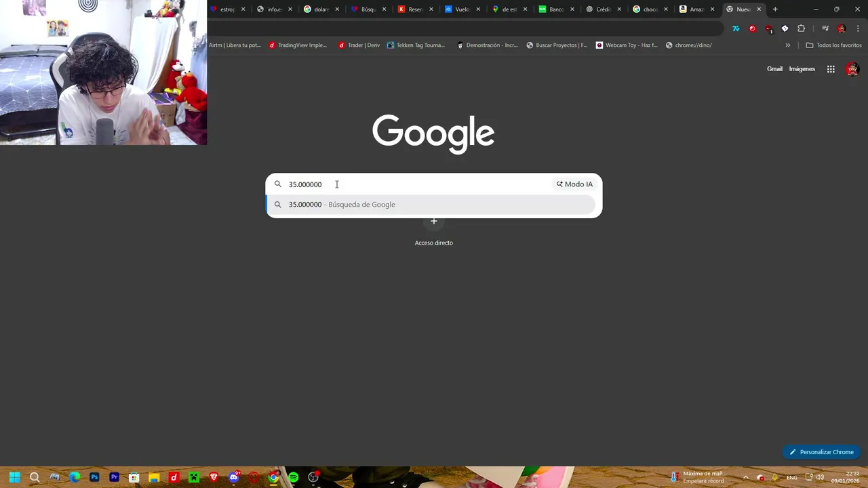The image size is (868, 488).
Task: Open the media controls toolbar icon
Action: [x=825, y=28]
